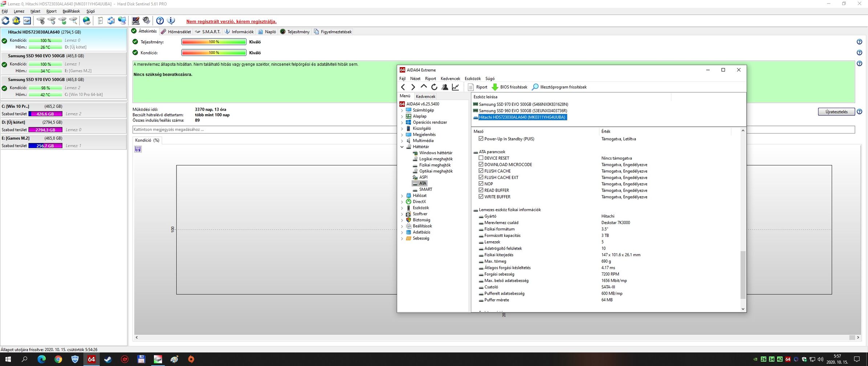The height and width of the screenshot is (366, 868).
Task: Expand the Számítógép tree node
Action: (402, 110)
